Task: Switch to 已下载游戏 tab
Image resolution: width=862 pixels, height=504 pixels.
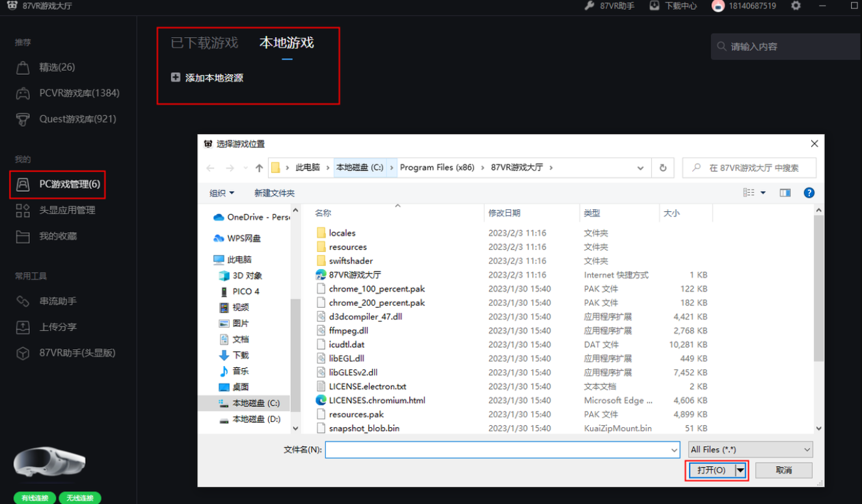Action: (204, 43)
